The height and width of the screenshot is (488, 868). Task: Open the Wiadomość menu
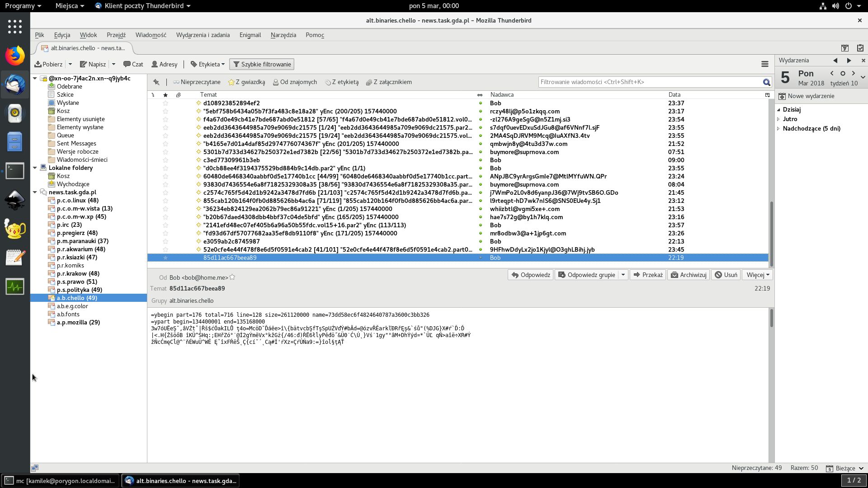(151, 35)
